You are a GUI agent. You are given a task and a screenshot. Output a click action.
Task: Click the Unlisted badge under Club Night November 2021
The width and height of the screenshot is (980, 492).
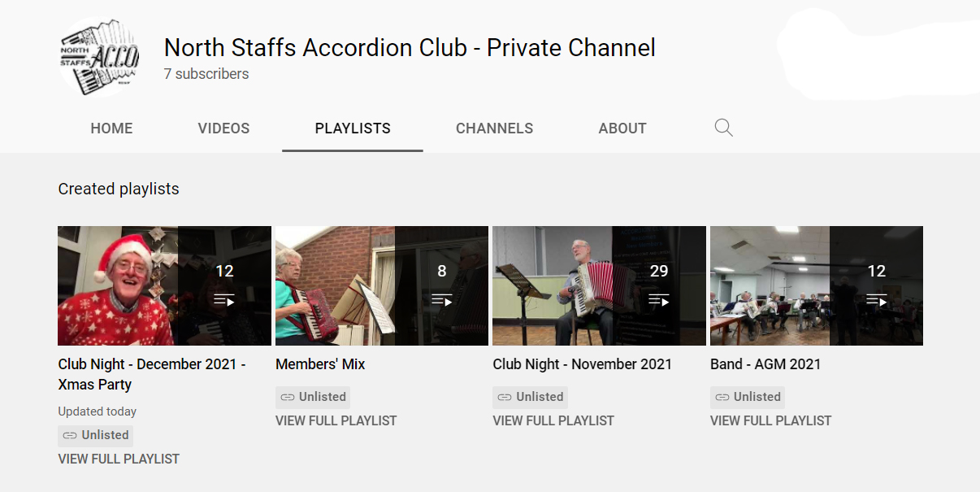(530, 397)
